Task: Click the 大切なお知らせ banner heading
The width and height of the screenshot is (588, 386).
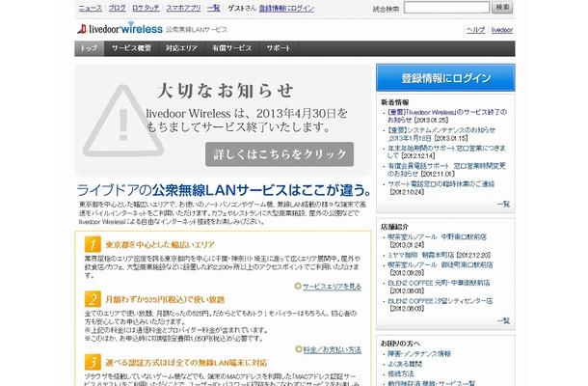Action: click(225, 91)
